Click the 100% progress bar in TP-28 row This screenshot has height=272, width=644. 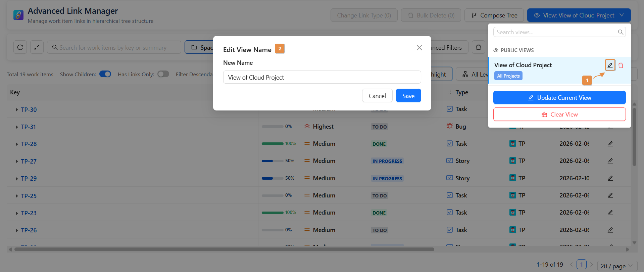pos(273,144)
